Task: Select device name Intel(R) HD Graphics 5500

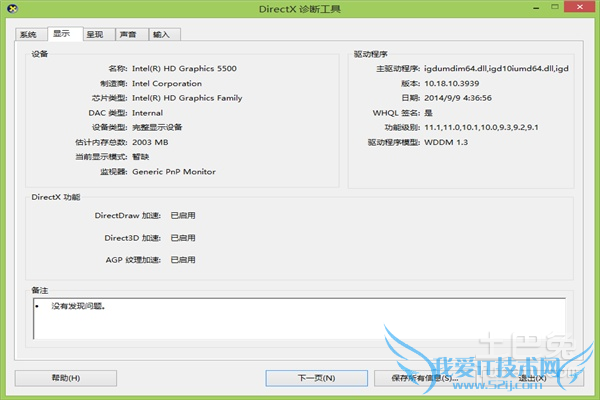Action: (184, 69)
